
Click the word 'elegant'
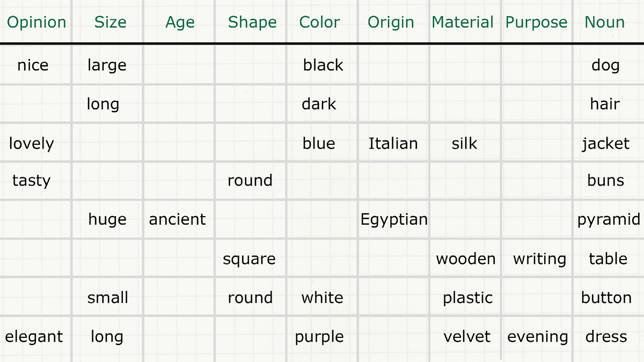click(x=34, y=336)
